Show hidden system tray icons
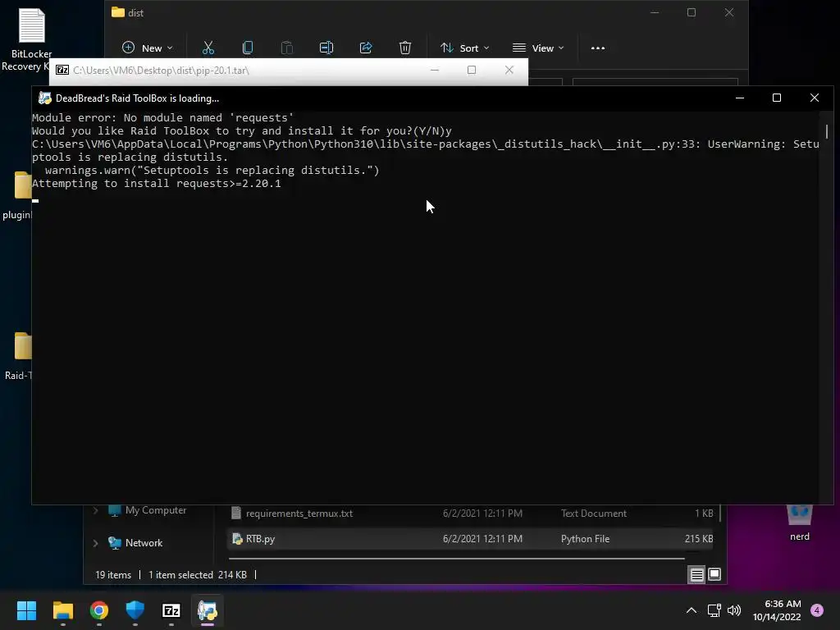This screenshot has width=840, height=630. click(x=692, y=610)
